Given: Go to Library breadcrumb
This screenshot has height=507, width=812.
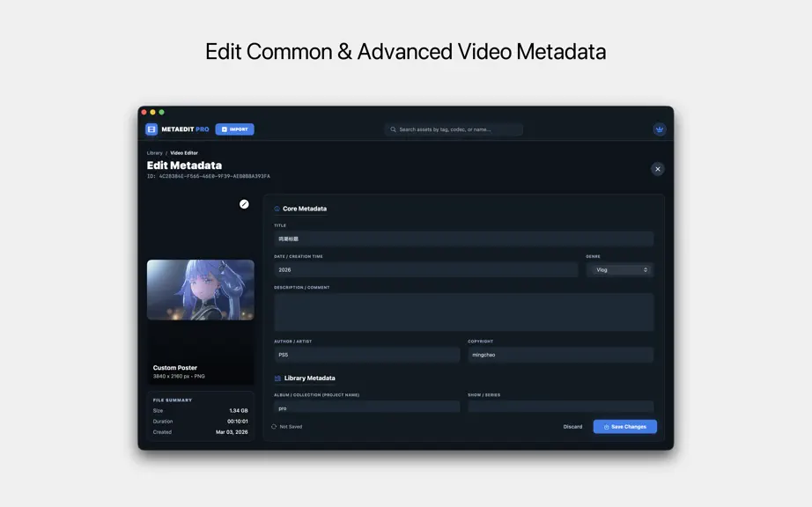Looking at the screenshot, I should (154, 153).
